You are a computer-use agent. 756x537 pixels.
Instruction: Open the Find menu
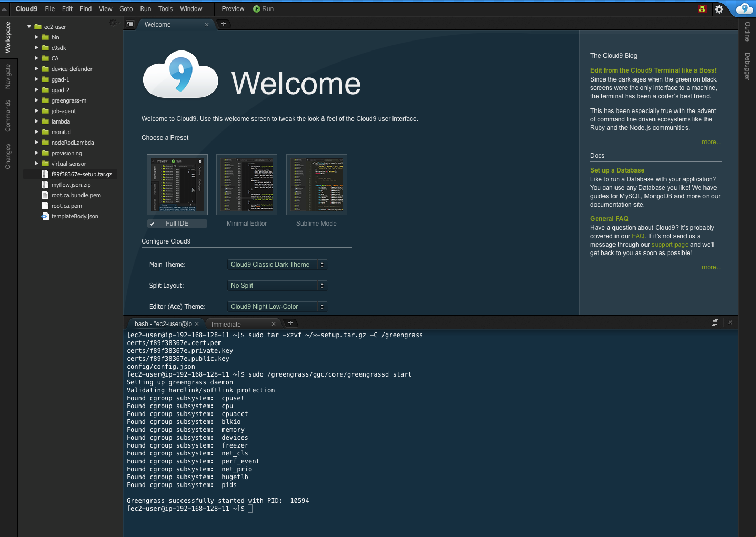coord(86,9)
